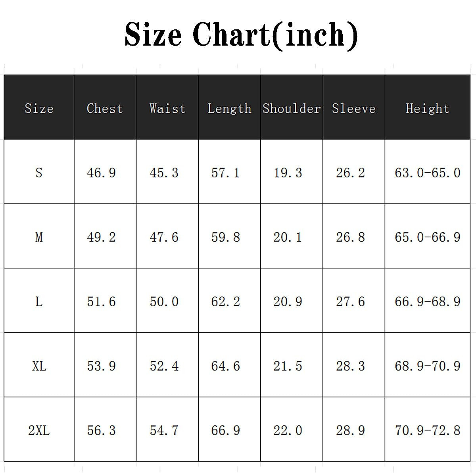Screen dimensions: 476x476
Task: Click the S size row label
Action: click(x=39, y=173)
